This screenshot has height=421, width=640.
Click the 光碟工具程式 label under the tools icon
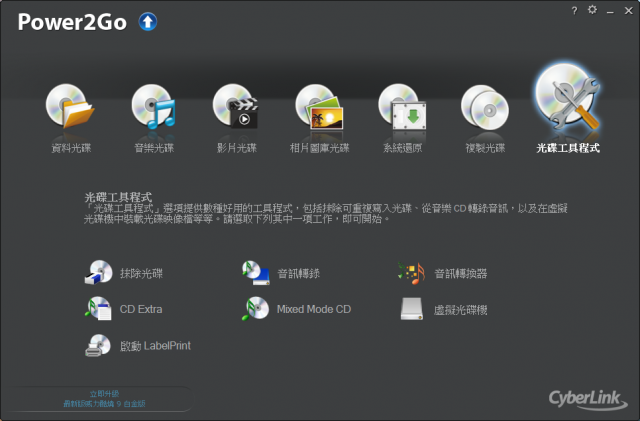(x=568, y=148)
